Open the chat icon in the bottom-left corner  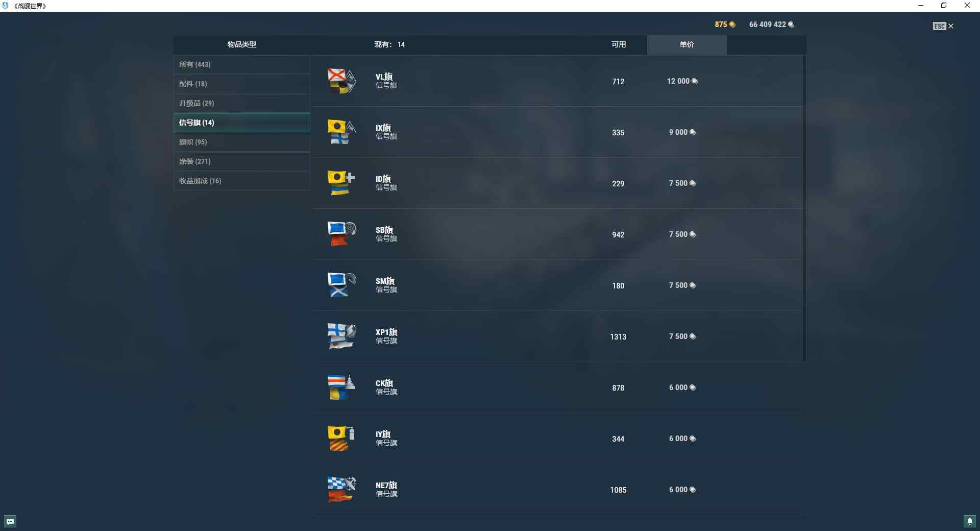(x=10, y=521)
